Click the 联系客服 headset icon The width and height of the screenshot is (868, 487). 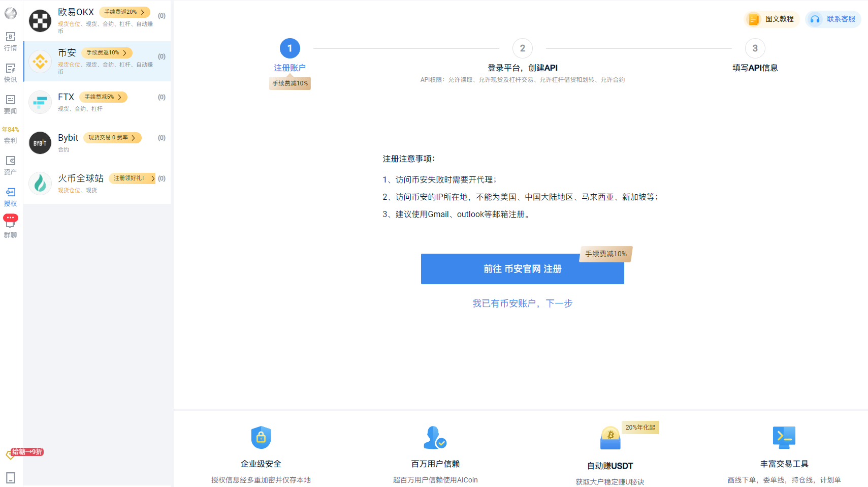pos(815,19)
